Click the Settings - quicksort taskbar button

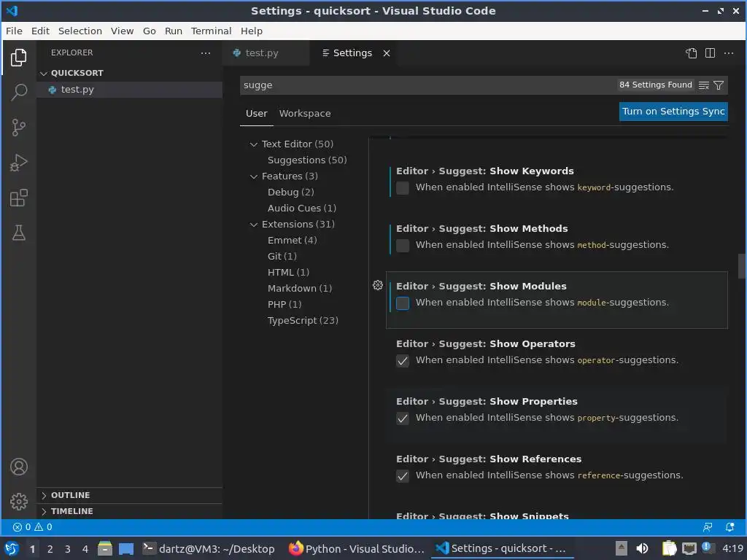tap(501, 548)
